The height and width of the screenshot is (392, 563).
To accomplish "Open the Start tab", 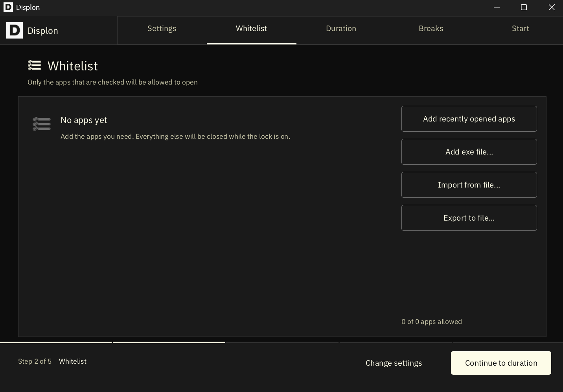I will point(521,30).
